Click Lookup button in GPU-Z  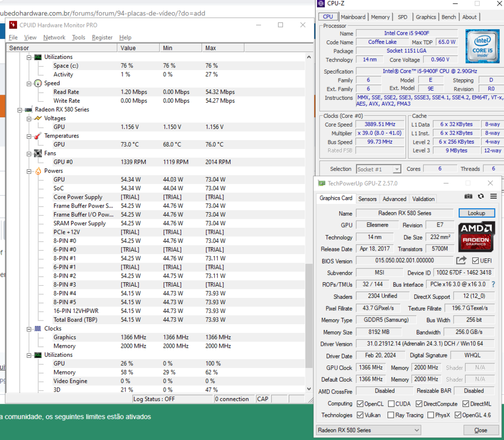pos(476,213)
